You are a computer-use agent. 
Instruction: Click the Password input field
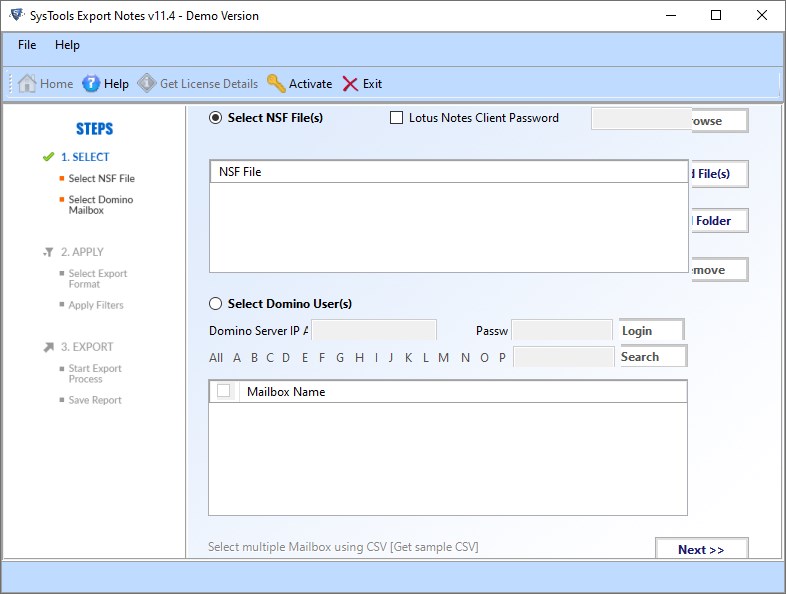562,330
